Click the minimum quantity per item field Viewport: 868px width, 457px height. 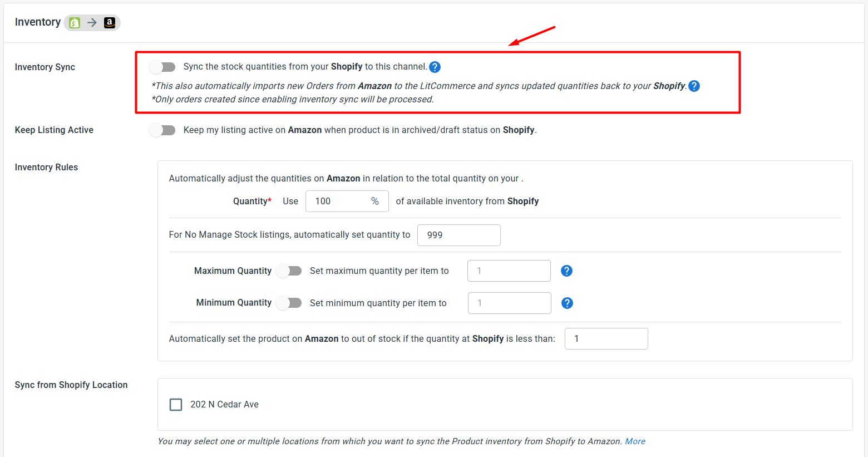tap(510, 303)
